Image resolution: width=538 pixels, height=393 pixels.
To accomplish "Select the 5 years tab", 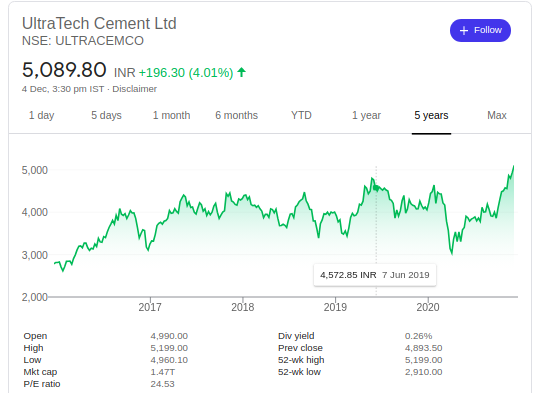I will click(431, 115).
